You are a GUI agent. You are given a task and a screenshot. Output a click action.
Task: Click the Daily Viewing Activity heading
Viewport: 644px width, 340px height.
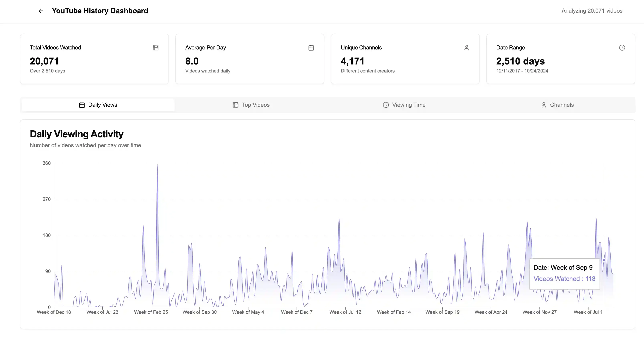click(77, 134)
